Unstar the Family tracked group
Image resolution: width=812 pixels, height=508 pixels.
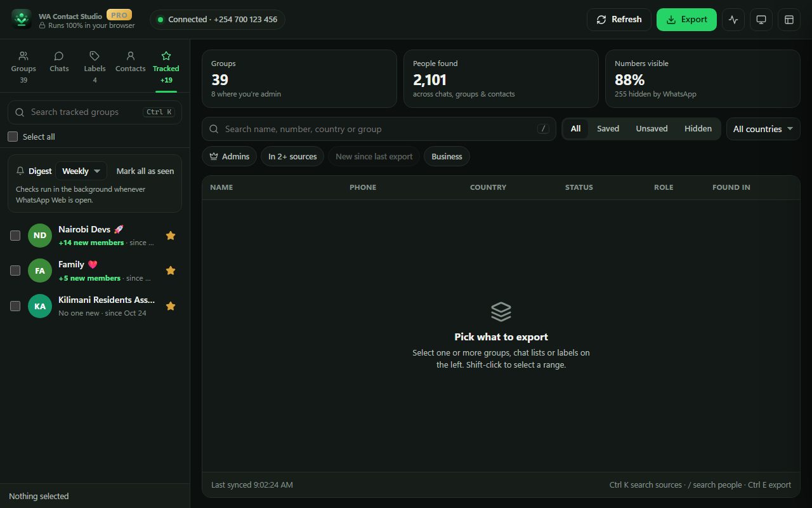click(171, 271)
